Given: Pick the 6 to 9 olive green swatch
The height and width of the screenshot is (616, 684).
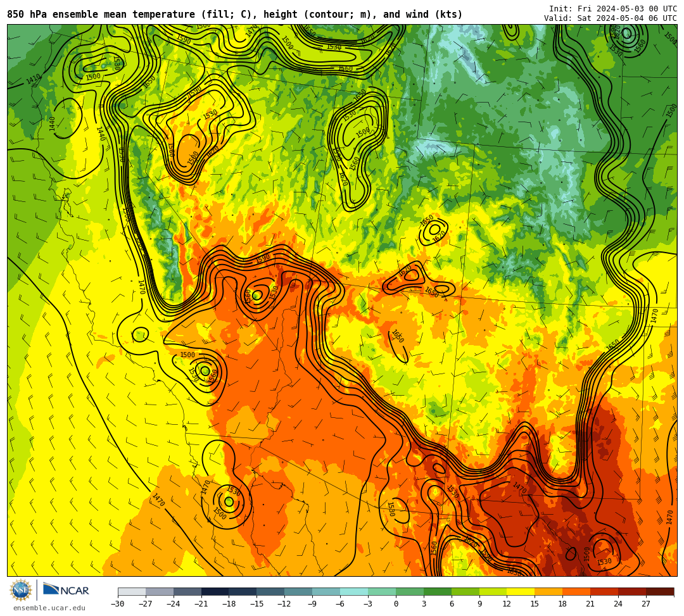Looking at the screenshot, I should coord(465,591).
